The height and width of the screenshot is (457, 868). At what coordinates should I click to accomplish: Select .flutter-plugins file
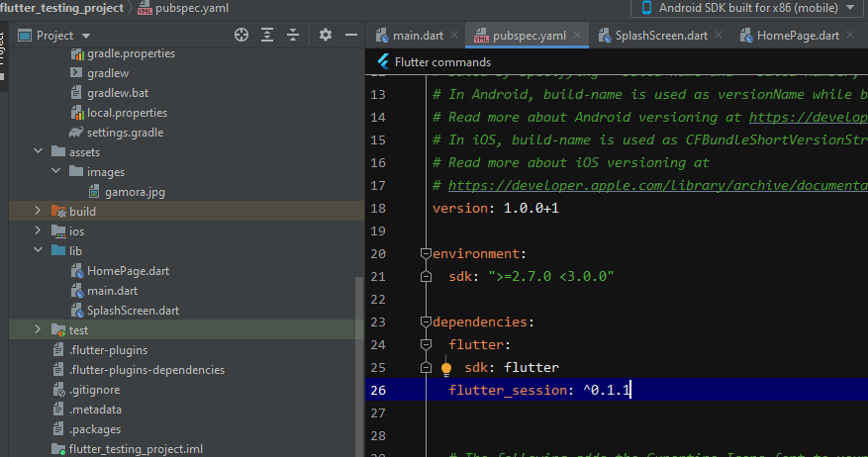click(x=108, y=350)
